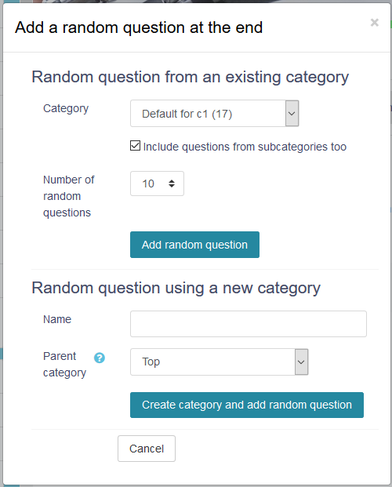Click the Parent category label text
The width and height of the screenshot is (392, 487).
64,364
